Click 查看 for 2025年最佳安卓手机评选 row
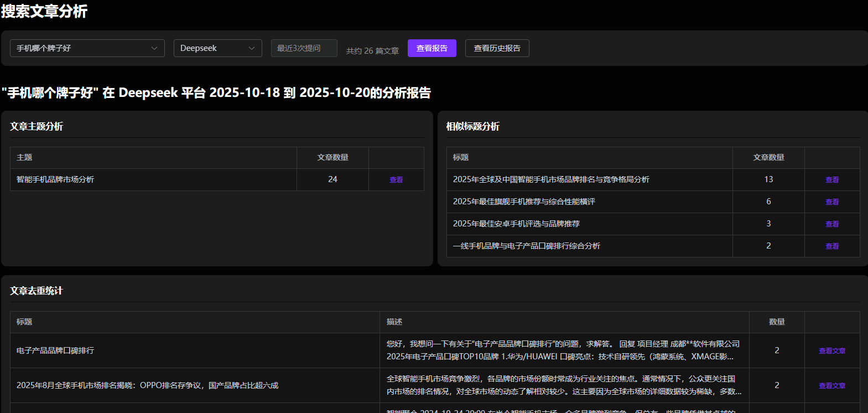The height and width of the screenshot is (413, 868). pyautogui.click(x=831, y=224)
